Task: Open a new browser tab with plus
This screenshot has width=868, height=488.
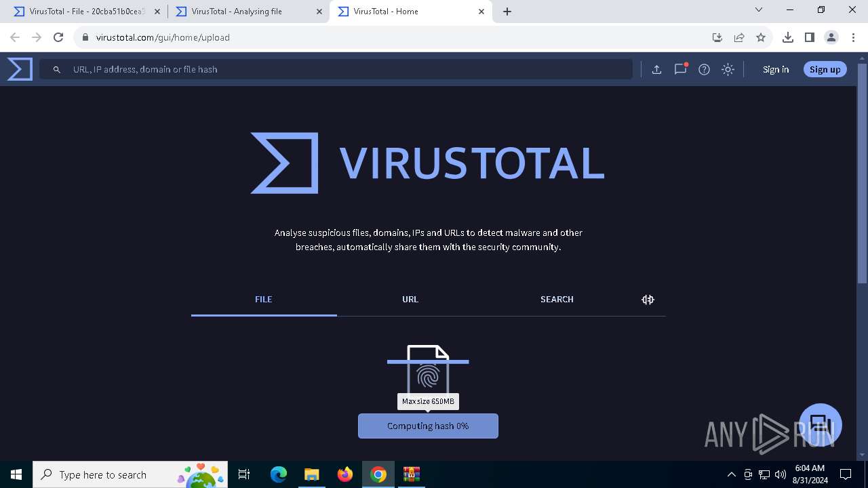Action: click(x=507, y=12)
